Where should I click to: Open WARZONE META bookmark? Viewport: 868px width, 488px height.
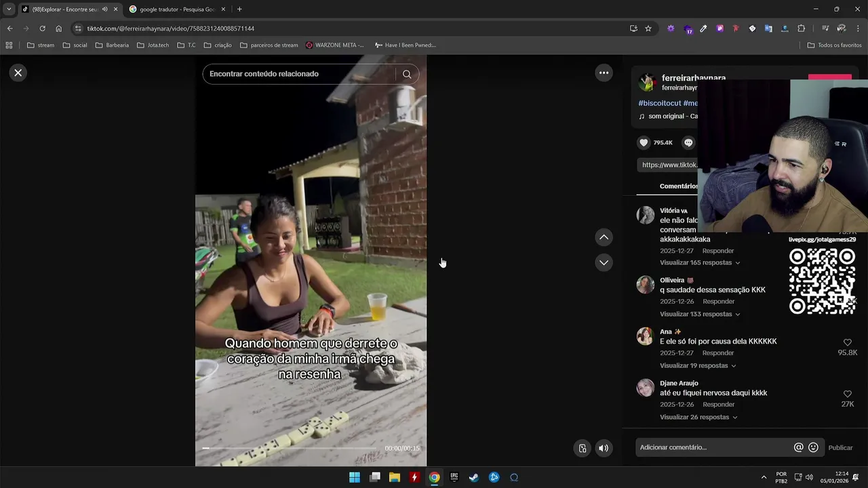(335, 45)
